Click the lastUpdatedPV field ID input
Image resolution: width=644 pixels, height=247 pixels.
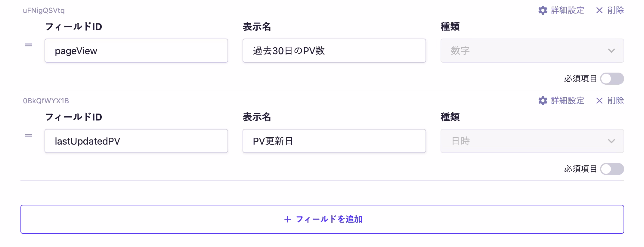(136, 141)
